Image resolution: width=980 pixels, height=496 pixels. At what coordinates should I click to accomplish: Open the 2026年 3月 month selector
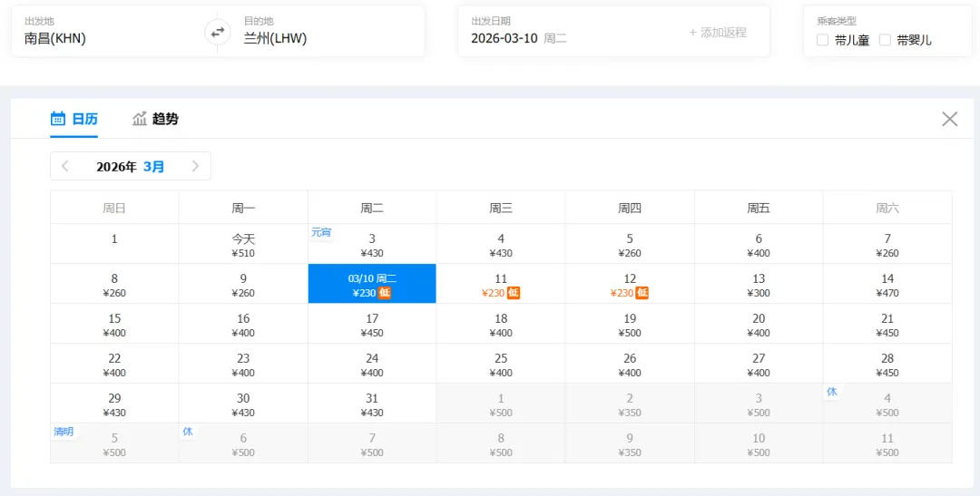click(x=131, y=167)
